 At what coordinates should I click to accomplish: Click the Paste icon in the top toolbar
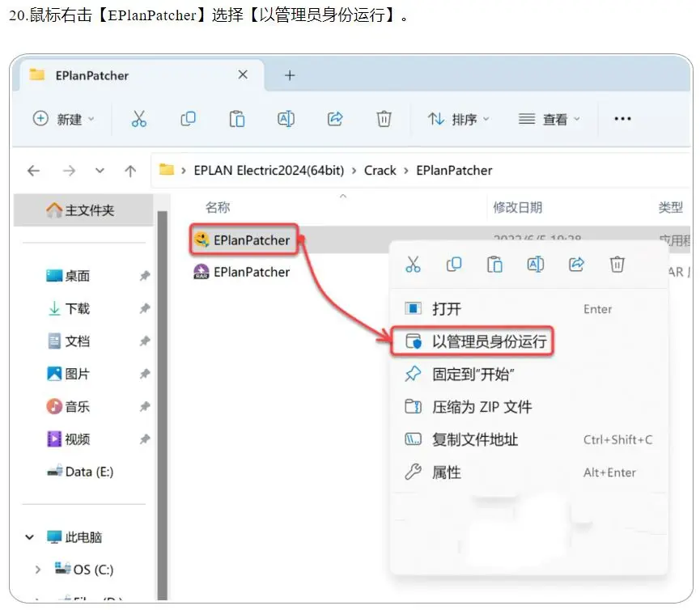[236, 119]
